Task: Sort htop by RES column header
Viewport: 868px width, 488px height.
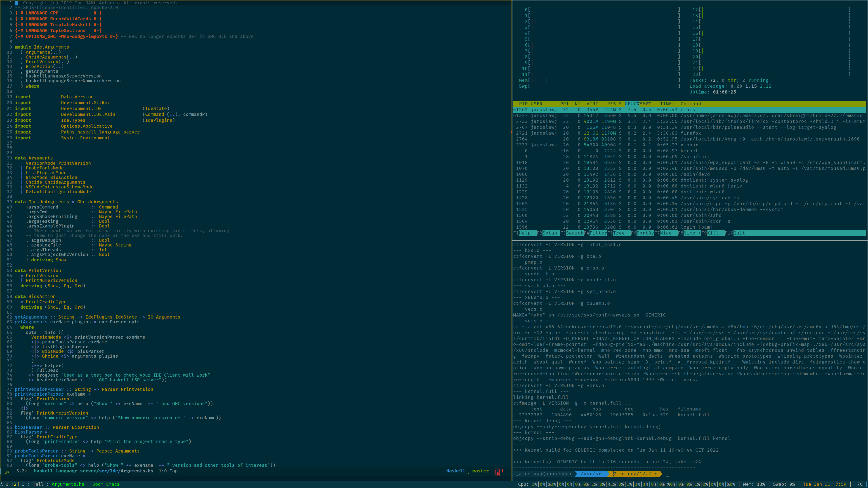Action: 611,104
